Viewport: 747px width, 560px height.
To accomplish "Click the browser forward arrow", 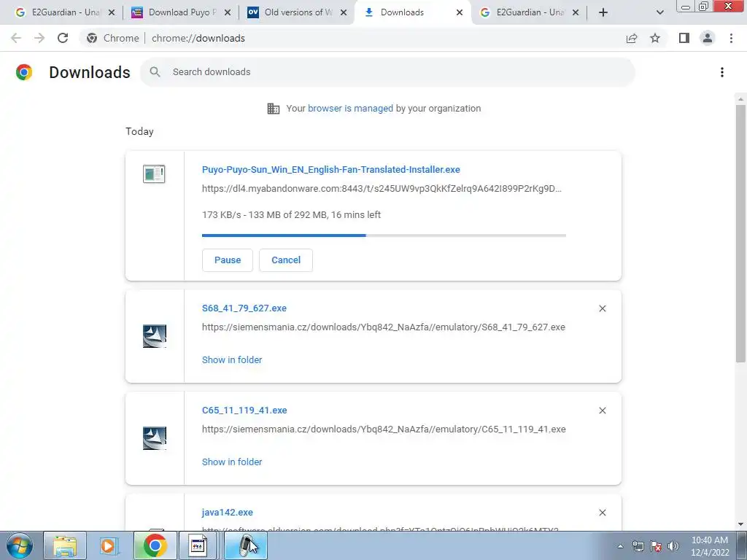I will (39, 38).
